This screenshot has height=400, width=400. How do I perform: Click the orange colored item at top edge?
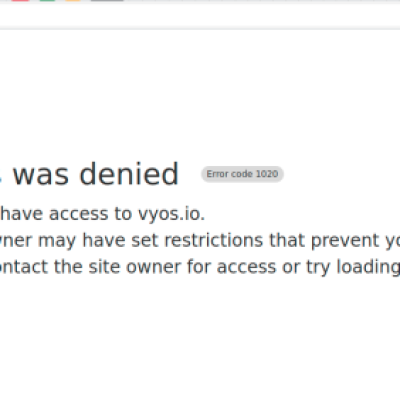click(73, 1)
